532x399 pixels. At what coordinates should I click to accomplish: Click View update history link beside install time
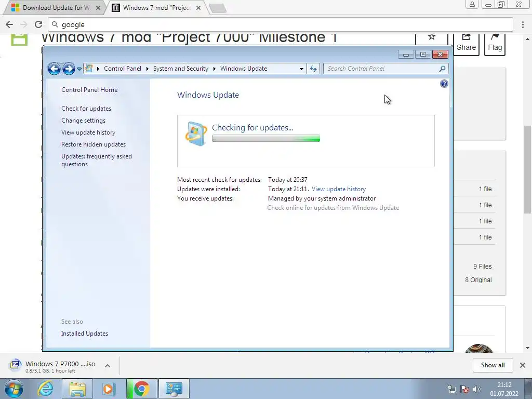[x=339, y=189]
